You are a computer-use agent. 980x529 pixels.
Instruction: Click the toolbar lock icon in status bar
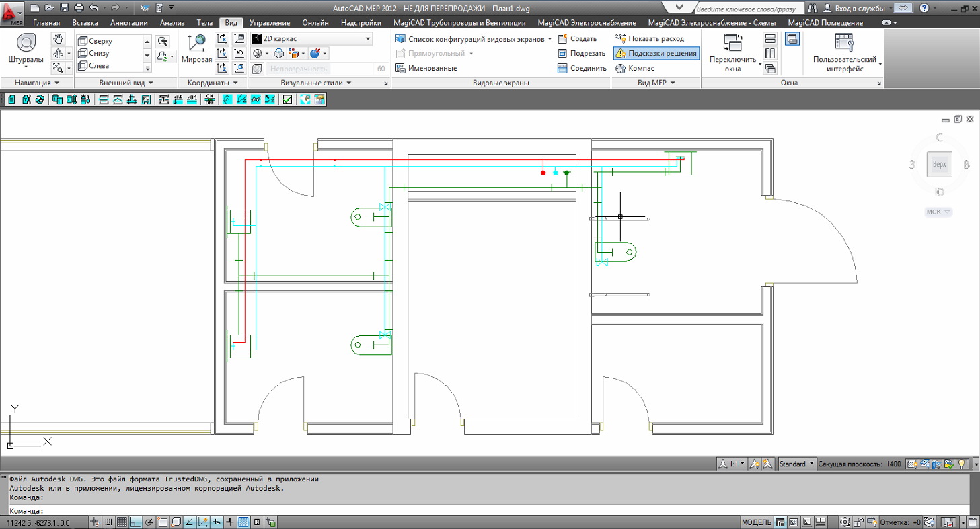[x=860, y=522]
